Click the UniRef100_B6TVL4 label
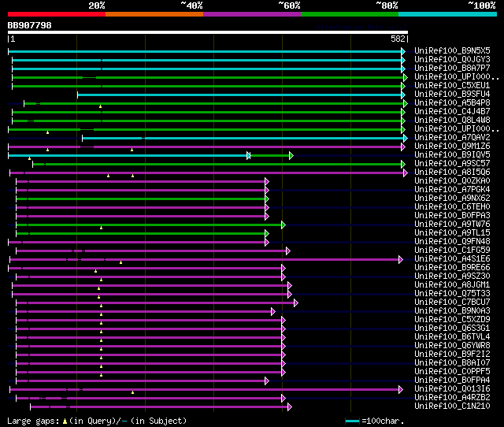The width and height of the screenshot is (504, 427). click(452, 337)
